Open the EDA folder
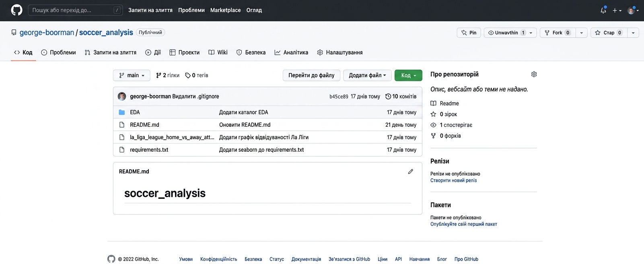The height and width of the screenshot is (264, 644). [x=135, y=112]
